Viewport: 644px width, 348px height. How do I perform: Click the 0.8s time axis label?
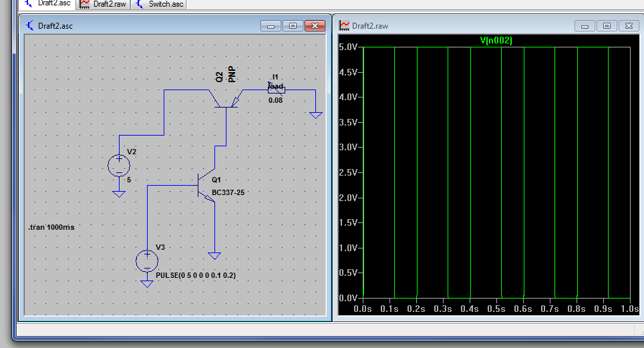577,309
